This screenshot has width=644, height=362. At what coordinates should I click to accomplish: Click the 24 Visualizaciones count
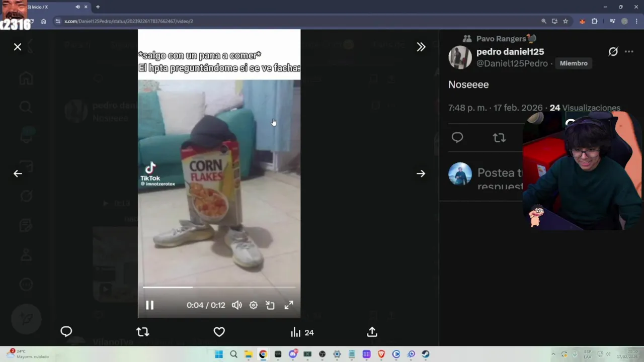(585, 108)
